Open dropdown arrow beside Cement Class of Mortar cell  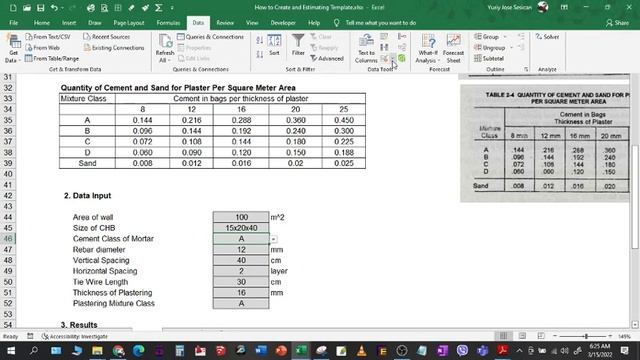[273, 239]
